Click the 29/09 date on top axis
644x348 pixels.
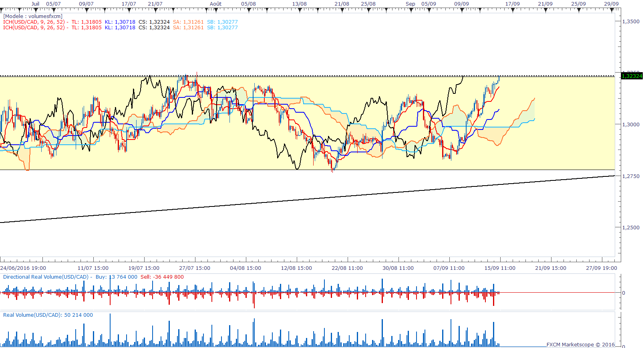tap(611, 4)
